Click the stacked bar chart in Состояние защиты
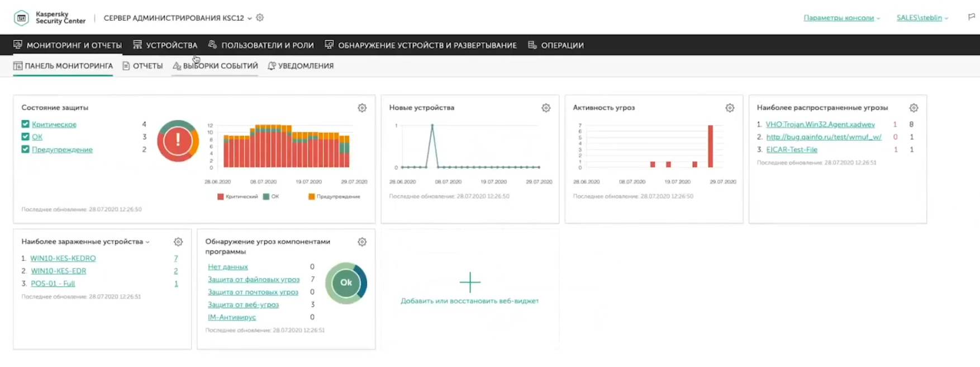980x367 pixels. click(287, 146)
